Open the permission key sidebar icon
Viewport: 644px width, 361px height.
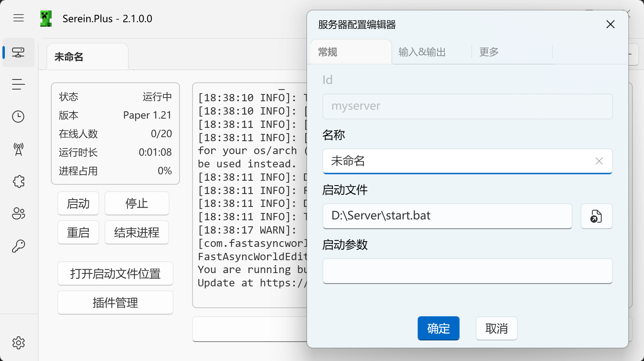19,246
